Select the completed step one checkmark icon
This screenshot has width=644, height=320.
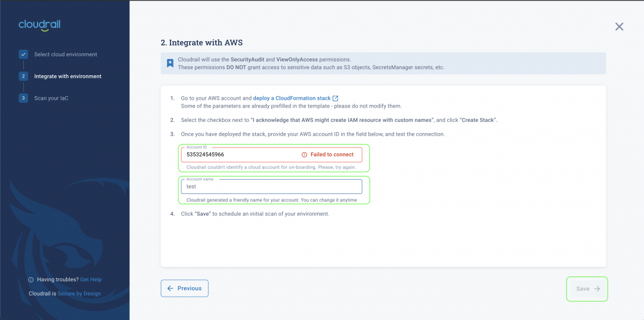tap(23, 54)
